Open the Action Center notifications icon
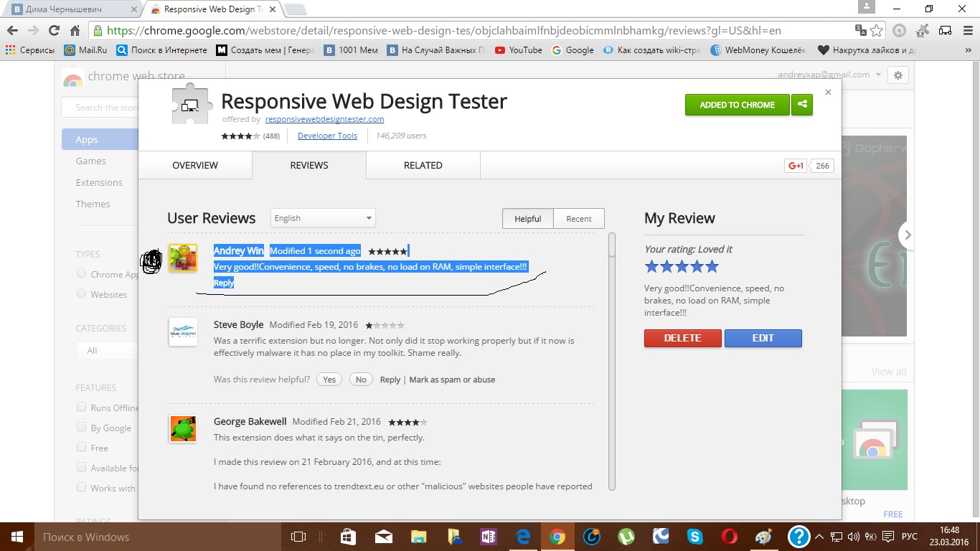980x551 pixels. [887, 537]
